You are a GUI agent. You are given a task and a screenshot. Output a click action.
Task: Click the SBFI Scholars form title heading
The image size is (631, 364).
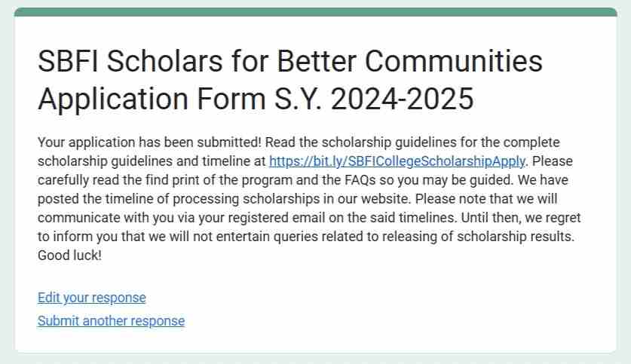coord(290,80)
